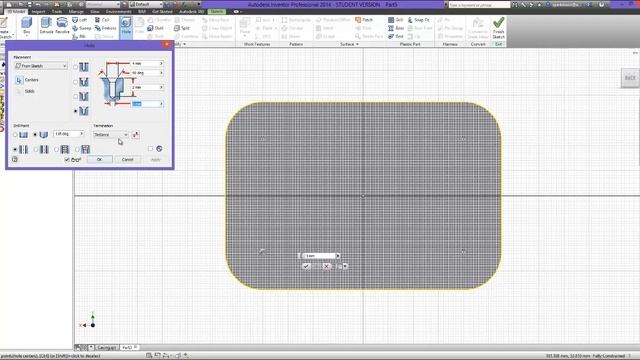
Task: Select counterbore hole type radio button
Action: click(x=76, y=82)
